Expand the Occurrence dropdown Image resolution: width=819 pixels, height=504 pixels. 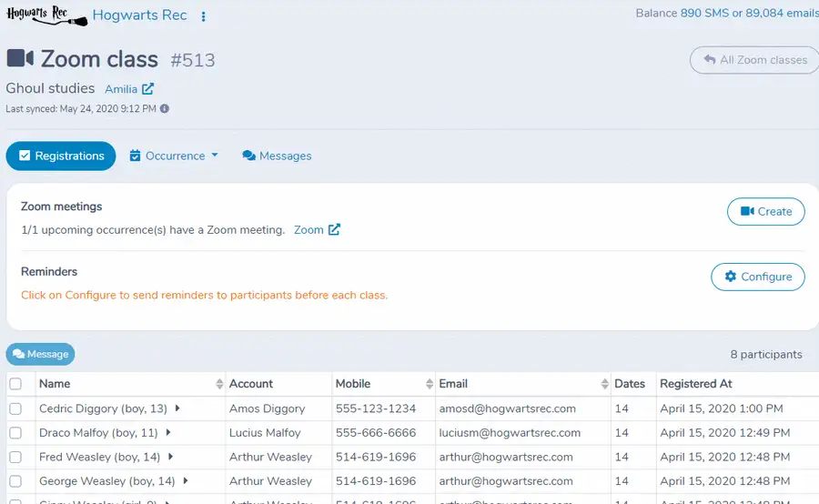tap(174, 156)
